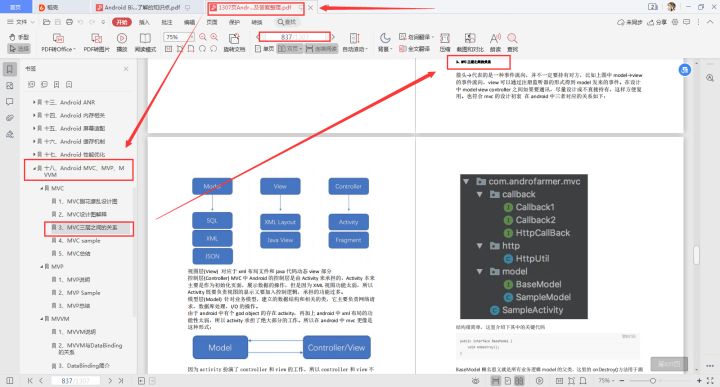Activate the Select (arrow) tool
Image resolution: width=720 pixels, height=387 pixels.
click(x=19, y=48)
